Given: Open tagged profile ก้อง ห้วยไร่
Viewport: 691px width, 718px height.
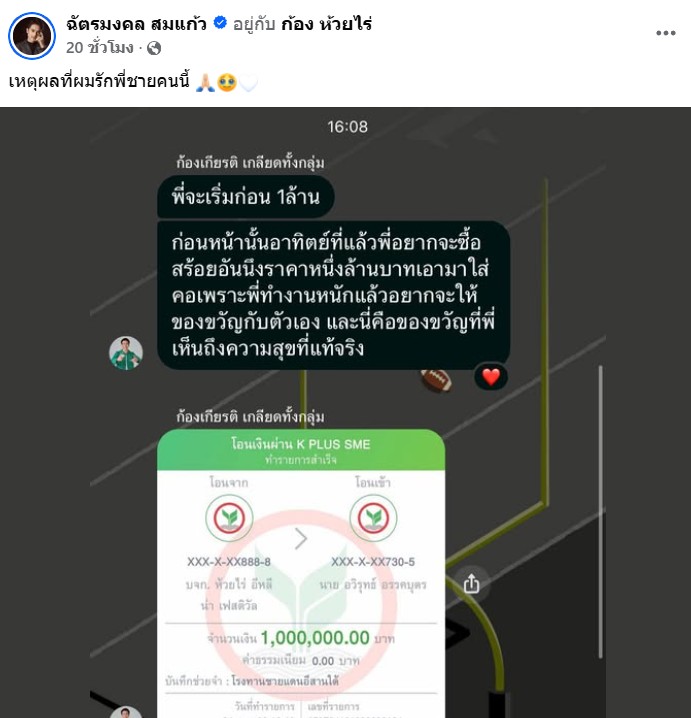Looking at the screenshot, I should click(326, 23).
